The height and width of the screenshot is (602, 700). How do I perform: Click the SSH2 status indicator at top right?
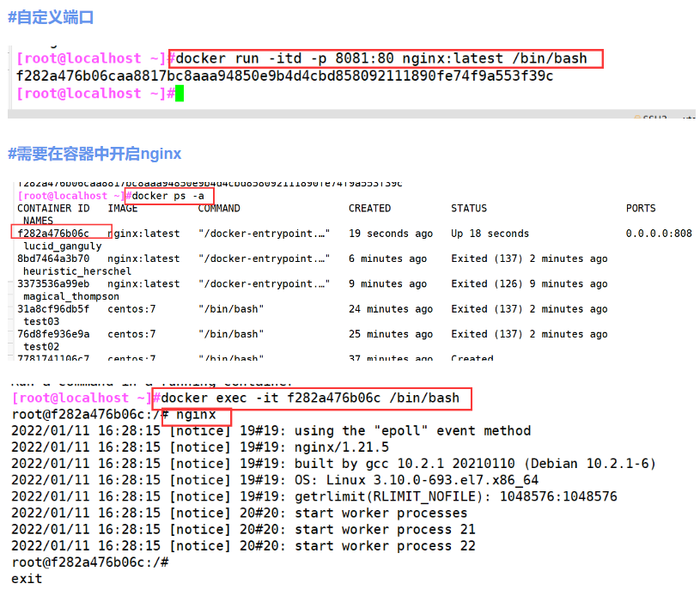(655, 117)
